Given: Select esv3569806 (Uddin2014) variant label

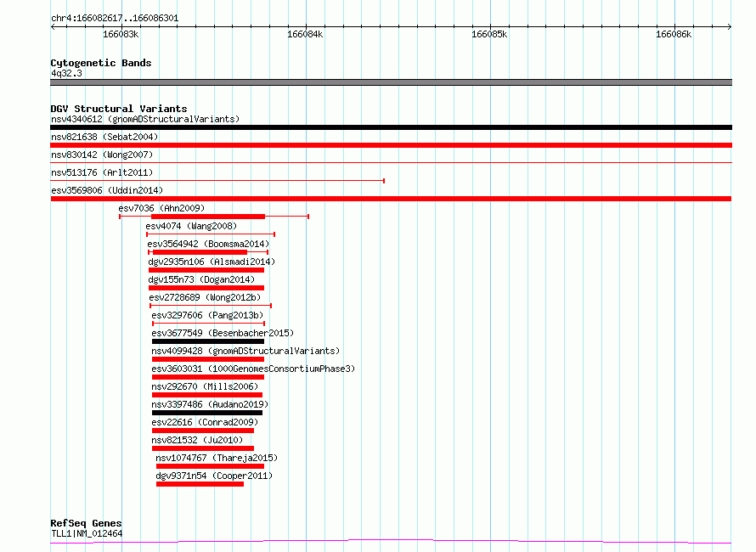Looking at the screenshot, I should click(x=107, y=190).
